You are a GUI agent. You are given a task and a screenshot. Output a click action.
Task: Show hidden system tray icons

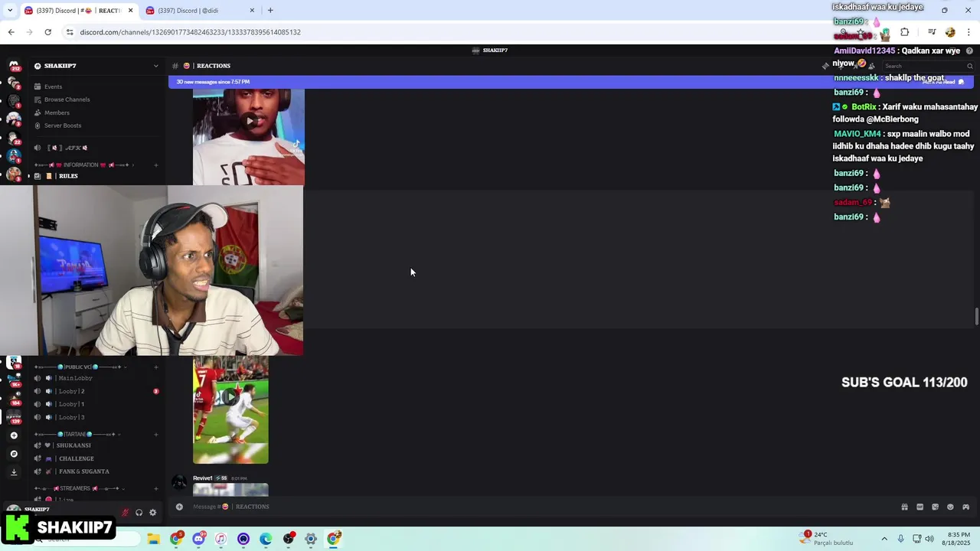[x=884, y=539]
